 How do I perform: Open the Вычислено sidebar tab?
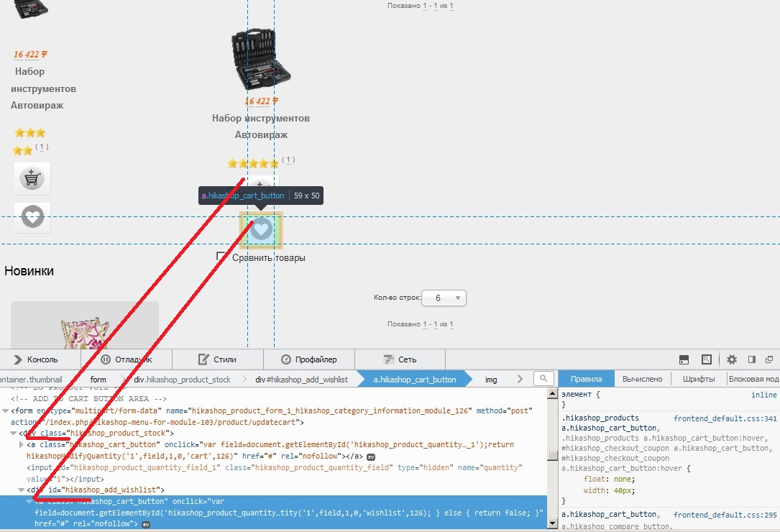(x=642, y=379)
